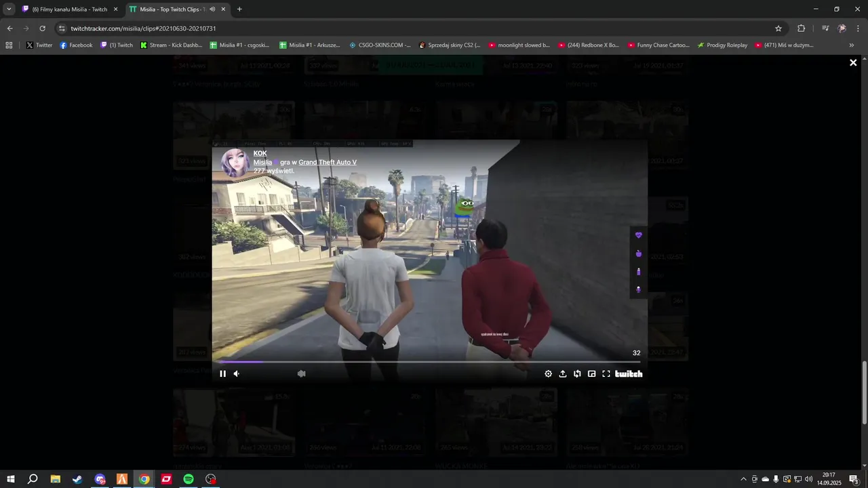The width and height of the screenshot is (868, 488).
Task: Mute the clip volume speaker icon
Action: tap(236, 373)
